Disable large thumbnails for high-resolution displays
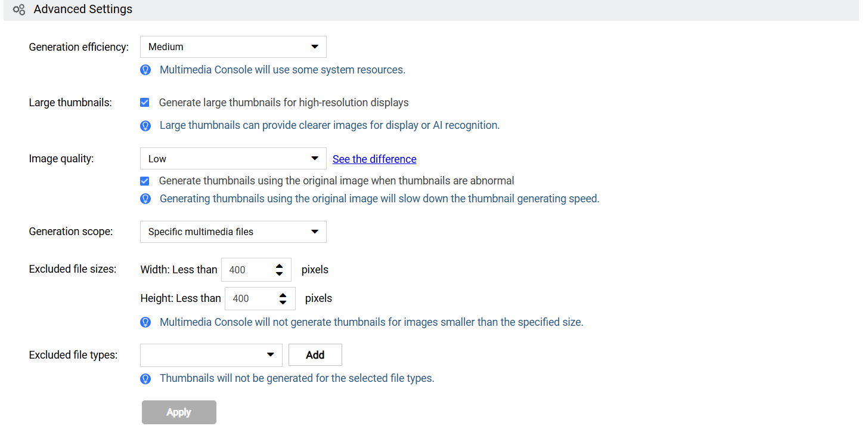Viewport: 868px width, 432px height. (145, 103)
